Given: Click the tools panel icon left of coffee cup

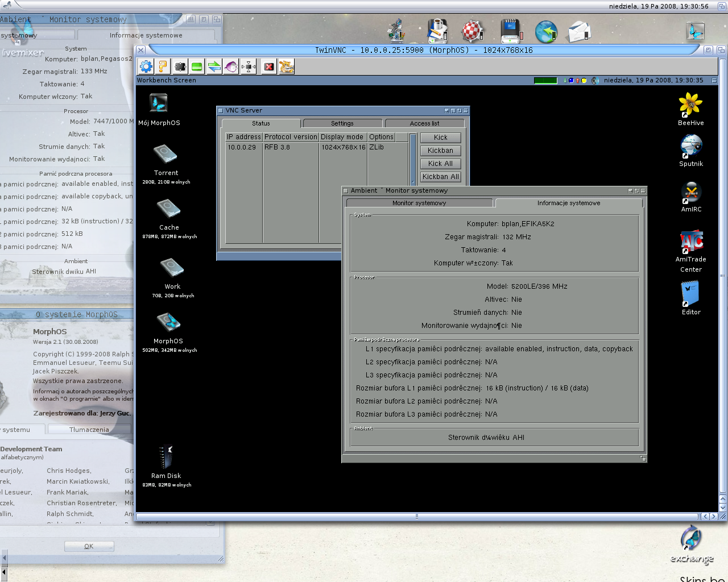Looking at the screenshot, I should (396, 31).
